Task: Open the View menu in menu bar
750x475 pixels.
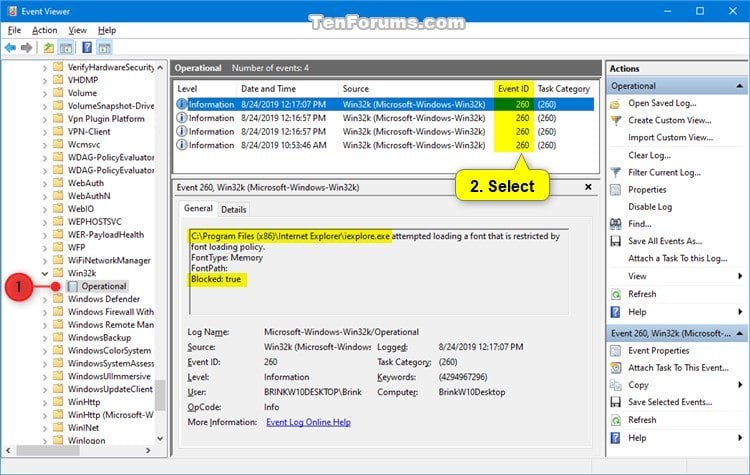Action: pos(77,30)
